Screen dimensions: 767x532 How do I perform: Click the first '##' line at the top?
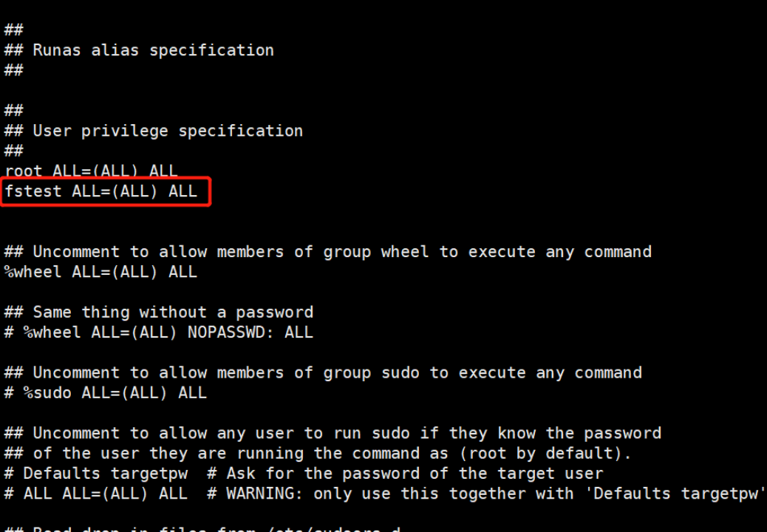(x=14, y=30)
